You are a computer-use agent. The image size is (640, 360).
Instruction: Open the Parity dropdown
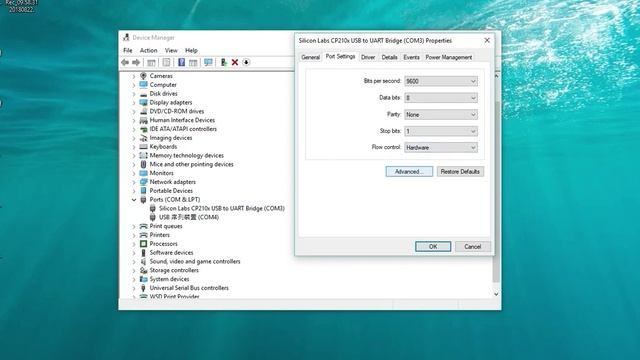pos(441,115)
